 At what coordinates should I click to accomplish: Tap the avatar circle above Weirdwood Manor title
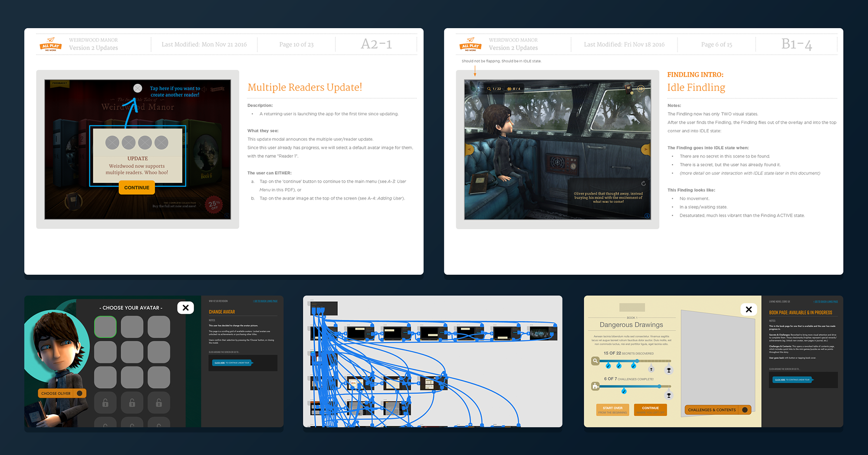[x=138, y=88]
